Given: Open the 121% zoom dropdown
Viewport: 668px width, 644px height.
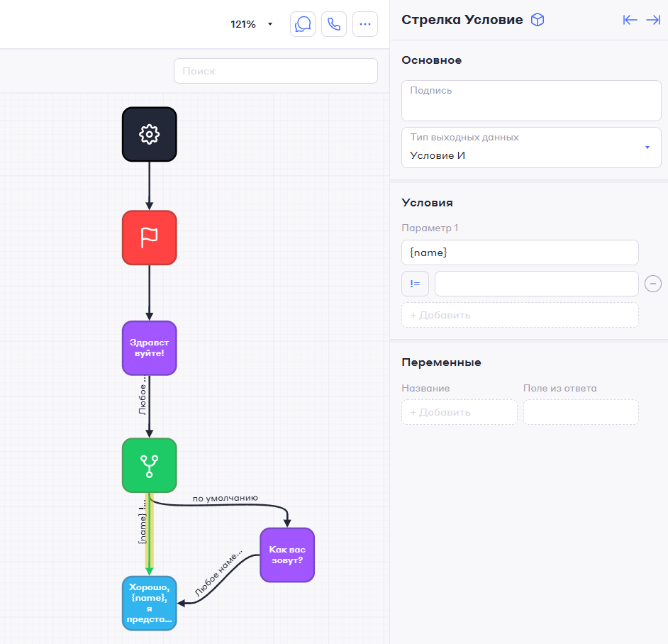Looking at the screenshot, I should tap(251, 24).
